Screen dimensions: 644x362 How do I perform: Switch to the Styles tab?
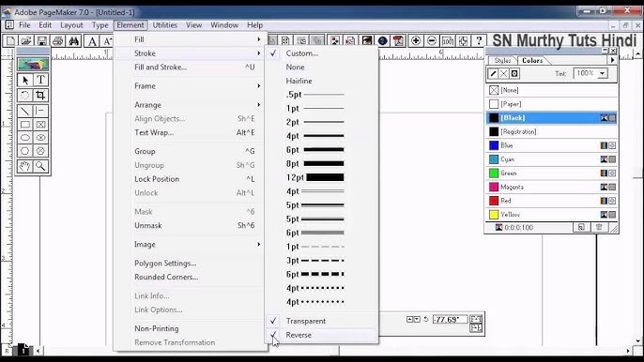502,60
